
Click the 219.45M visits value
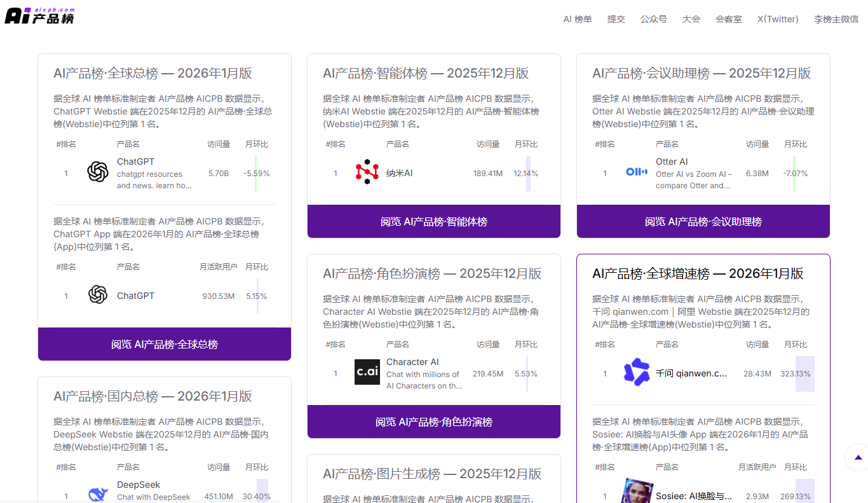[488, 373]
